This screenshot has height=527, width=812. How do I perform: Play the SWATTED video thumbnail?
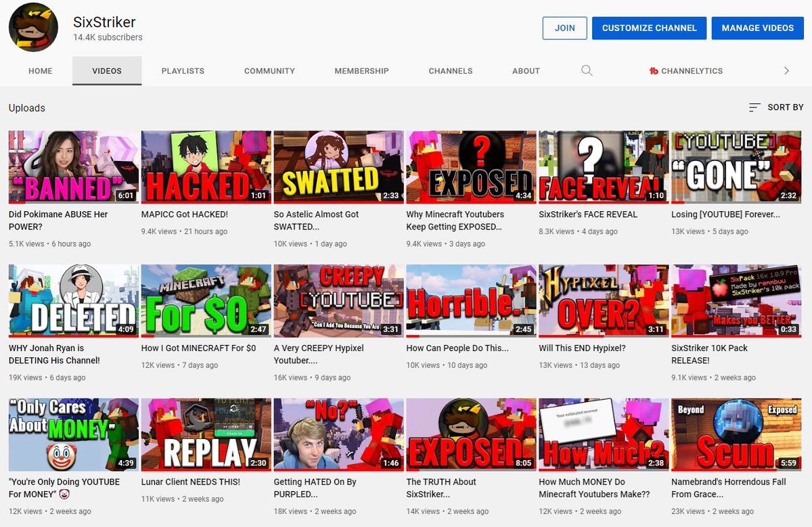click(338, 167)
